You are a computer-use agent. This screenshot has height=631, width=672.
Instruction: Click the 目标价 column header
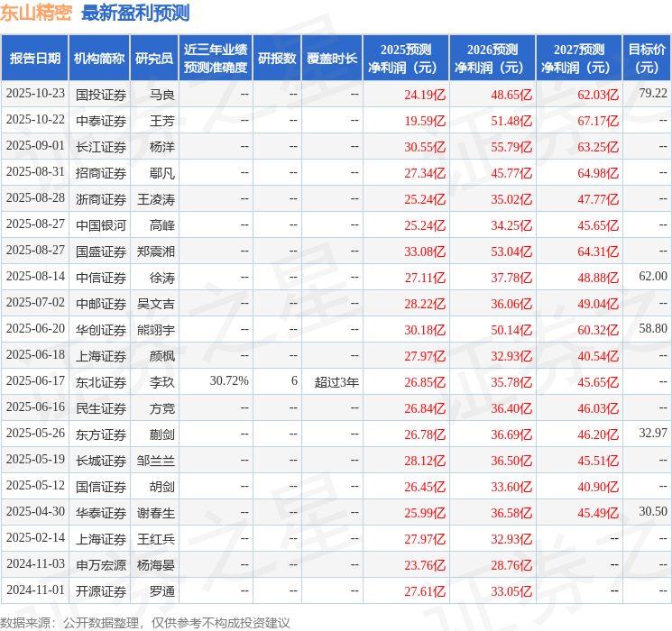[646, 59]
